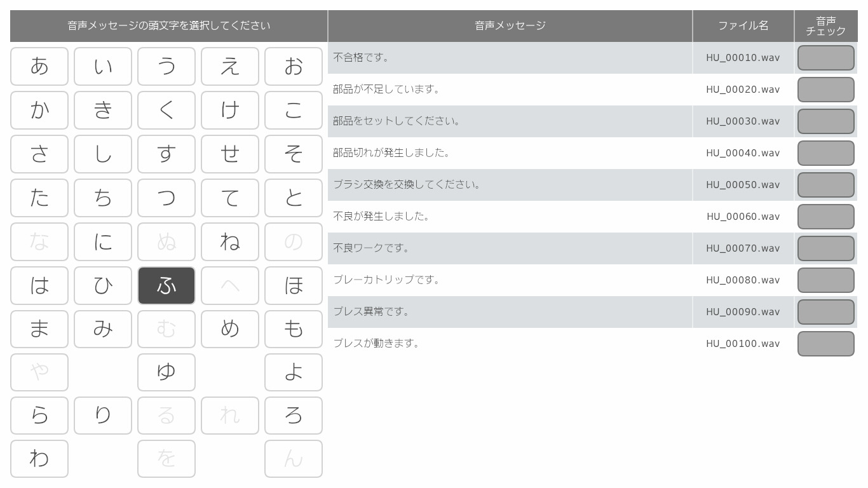Viewport: 868px width, 488px height.
Task: Play voice check for HU_00080.wav
Action: [826, 280]
